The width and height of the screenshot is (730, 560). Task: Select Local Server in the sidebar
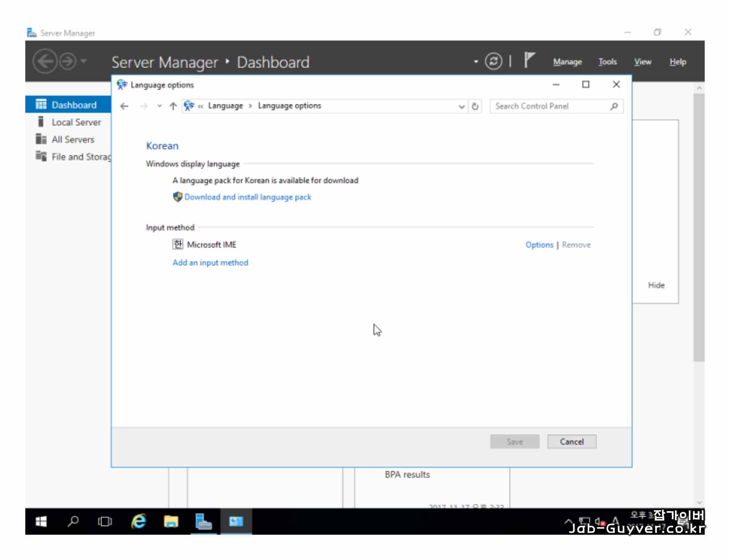(x=76, y=122)
